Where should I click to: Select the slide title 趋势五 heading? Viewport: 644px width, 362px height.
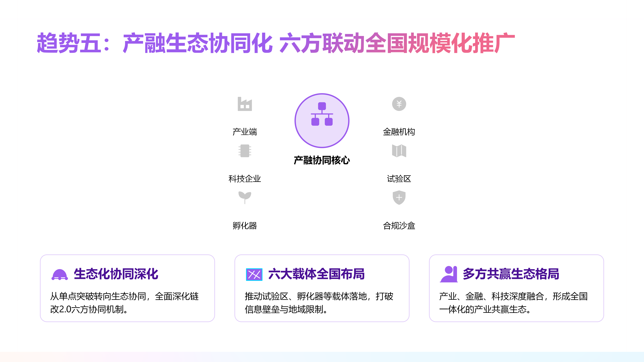click(x=276, y=43)
